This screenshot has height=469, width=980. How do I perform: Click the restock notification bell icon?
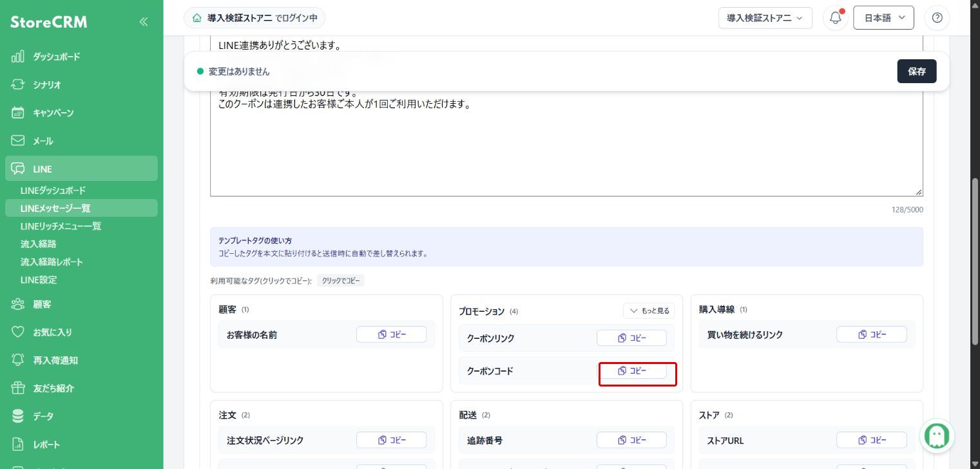(18, 360)
